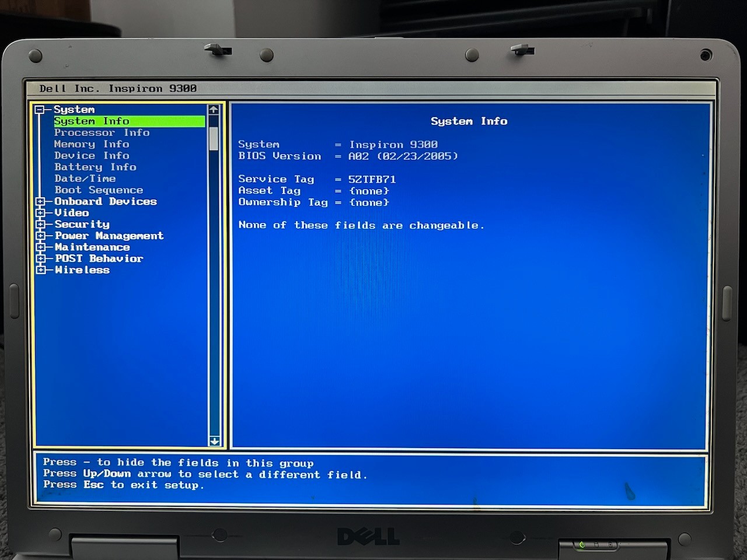Screen dimensions: 747x560
Task: Click the Asset Tag field label
Action: [x=269, y=191]
